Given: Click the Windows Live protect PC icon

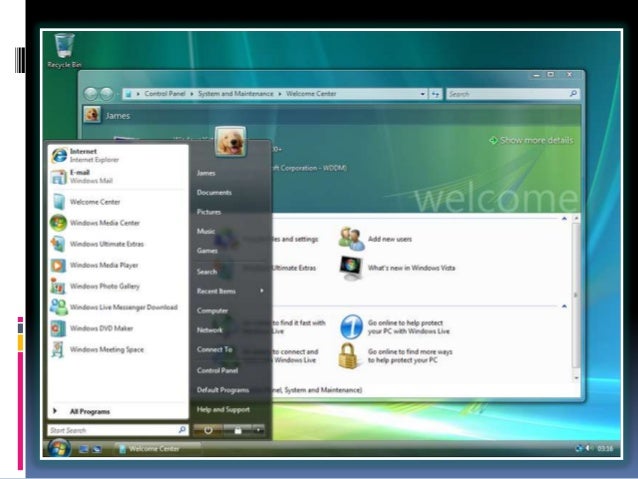Looking at the screenshot, I should [352, 326].
